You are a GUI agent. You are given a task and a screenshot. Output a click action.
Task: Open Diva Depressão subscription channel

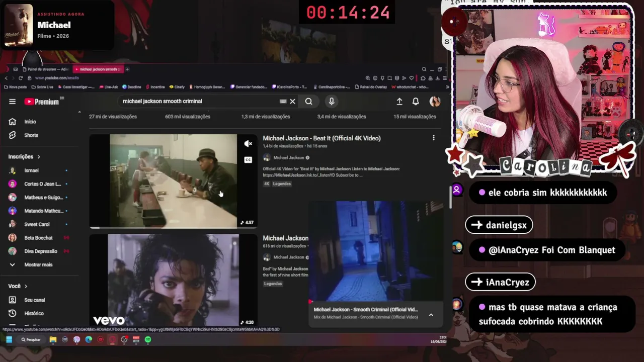tap(40, 251)
